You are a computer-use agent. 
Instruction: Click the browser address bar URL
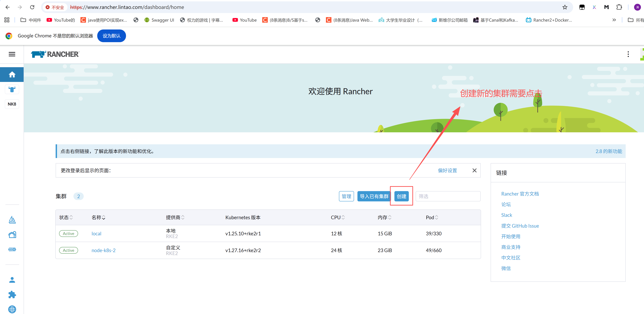point(127,7)
